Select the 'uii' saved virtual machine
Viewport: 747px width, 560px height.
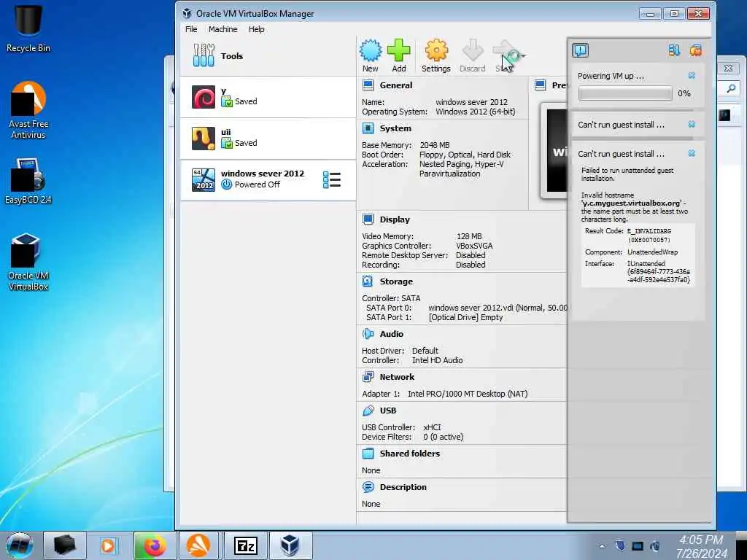click(268, 138)
